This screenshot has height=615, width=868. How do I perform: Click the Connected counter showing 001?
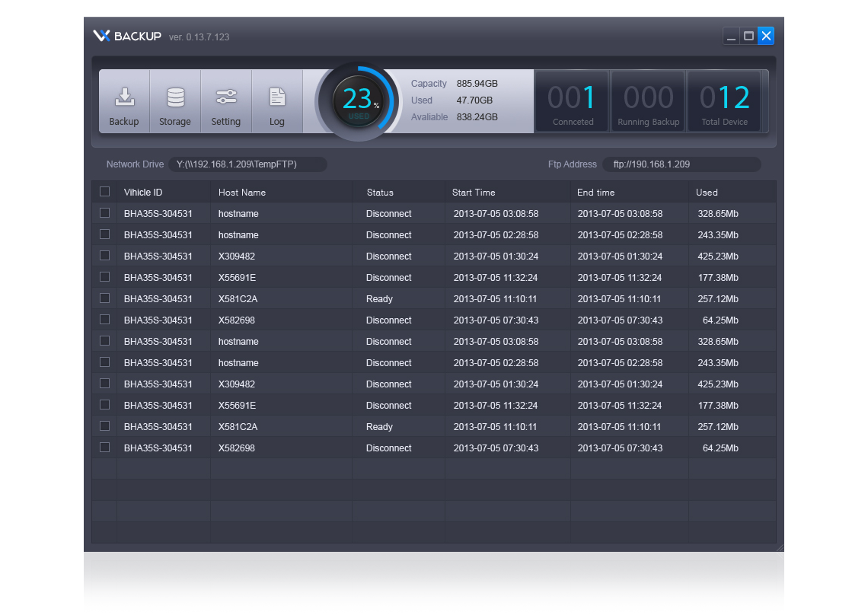(573, 102)
